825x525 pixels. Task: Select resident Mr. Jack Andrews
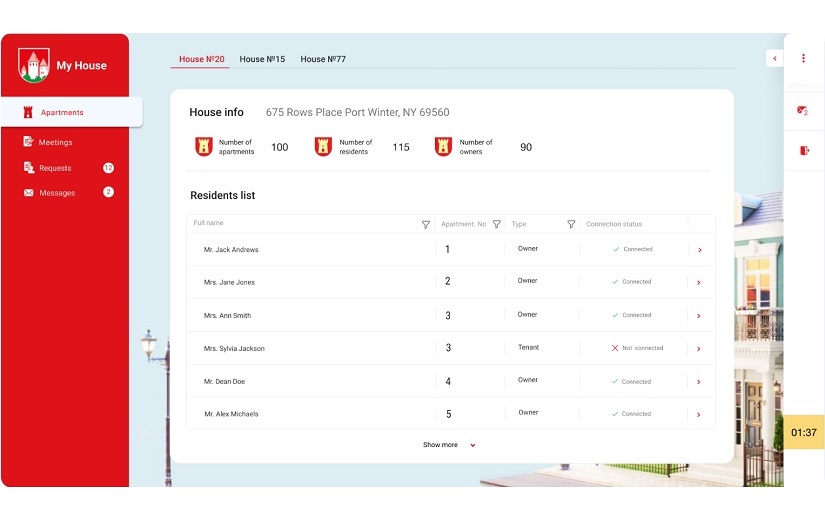[x=231, y=250]
